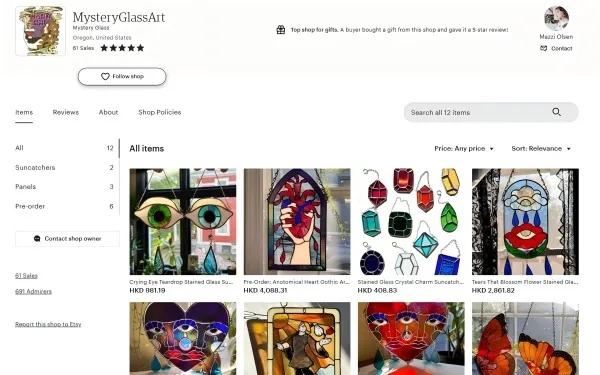Click Report this shop to Etsy

point(48,324)
